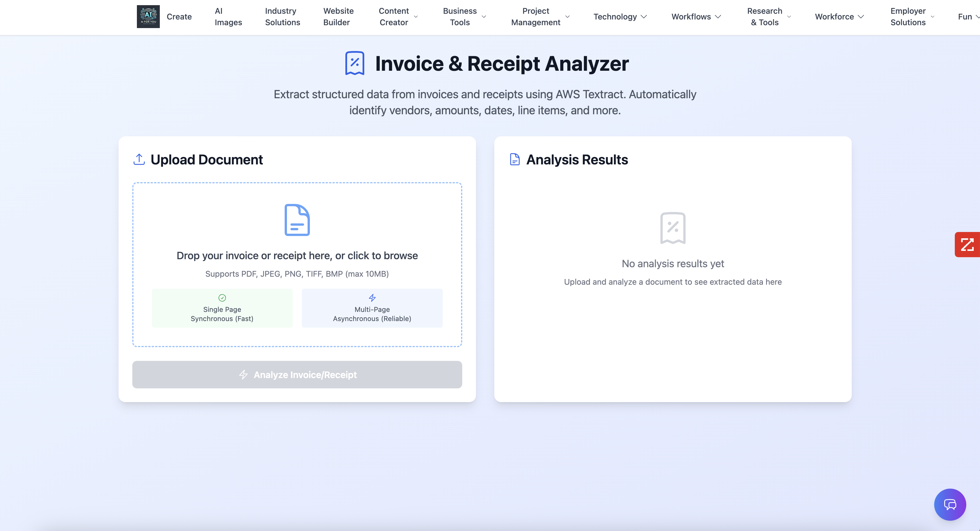Click the blue document icon in drop zone
This screenshot has height=531, width=980.
[297, 220]
